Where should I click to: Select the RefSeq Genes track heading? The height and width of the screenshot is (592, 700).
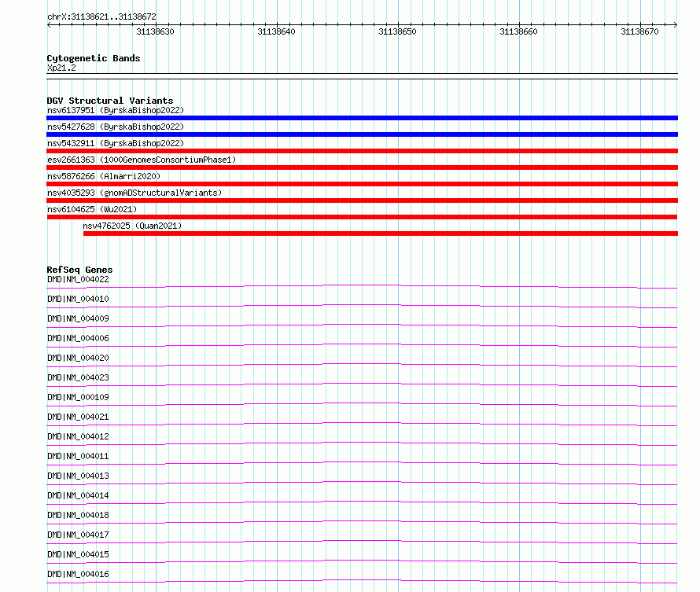79,270
